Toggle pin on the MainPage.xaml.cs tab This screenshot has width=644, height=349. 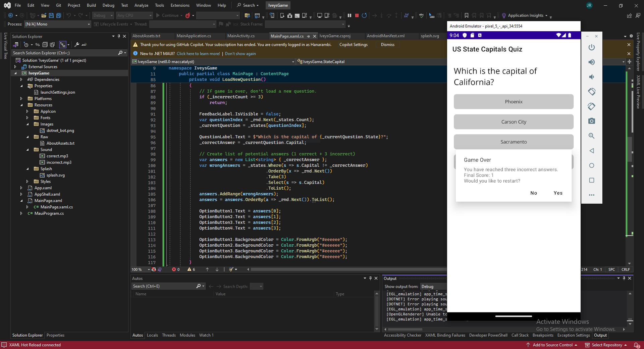coord(308,36)
